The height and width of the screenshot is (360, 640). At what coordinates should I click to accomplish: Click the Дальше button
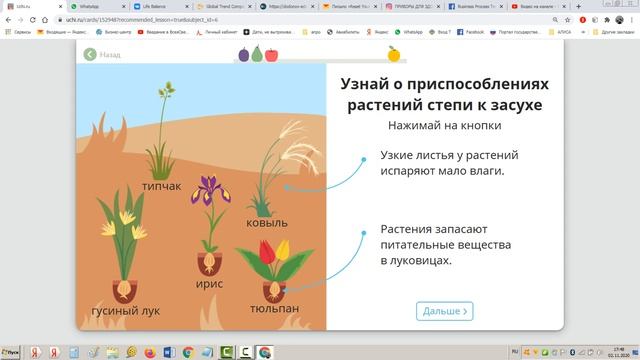[444, 311]
